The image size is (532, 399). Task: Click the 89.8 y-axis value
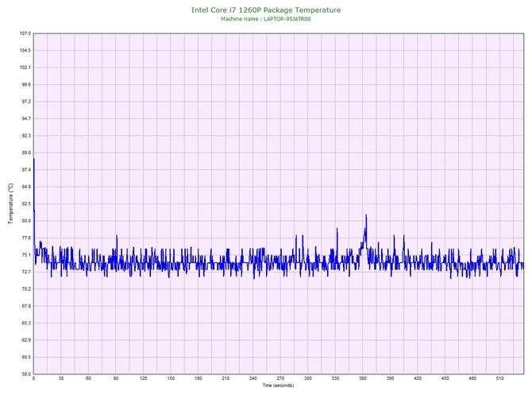[26, 153]
